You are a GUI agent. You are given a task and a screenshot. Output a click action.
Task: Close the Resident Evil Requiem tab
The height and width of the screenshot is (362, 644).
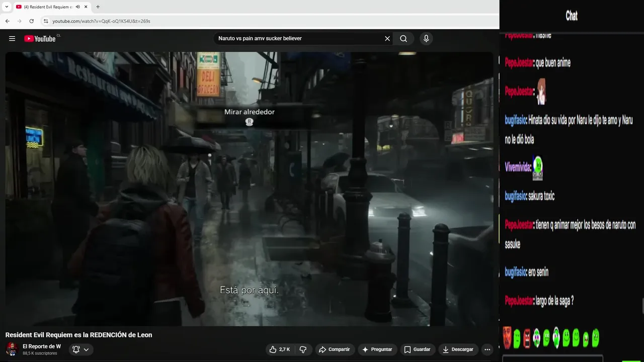click(86, 7)
